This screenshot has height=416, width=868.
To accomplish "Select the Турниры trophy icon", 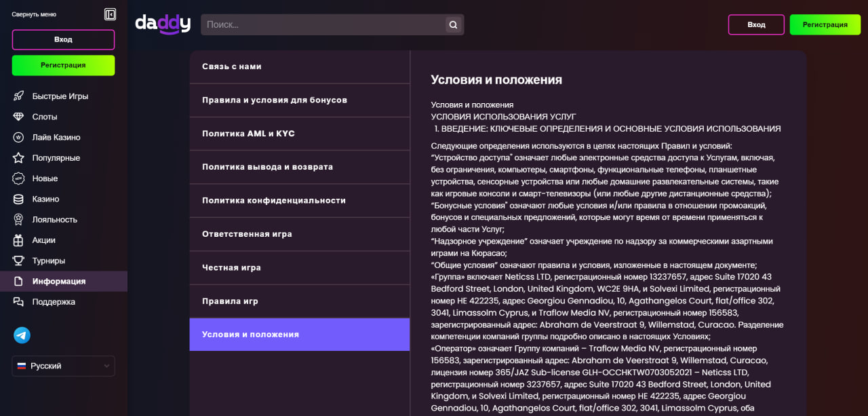I will 18,260.
